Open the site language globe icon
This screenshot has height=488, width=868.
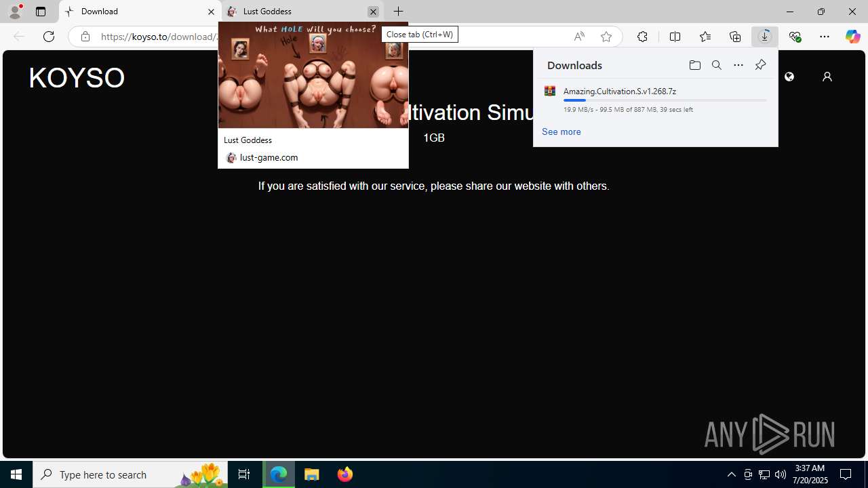[x=789, y=77]
